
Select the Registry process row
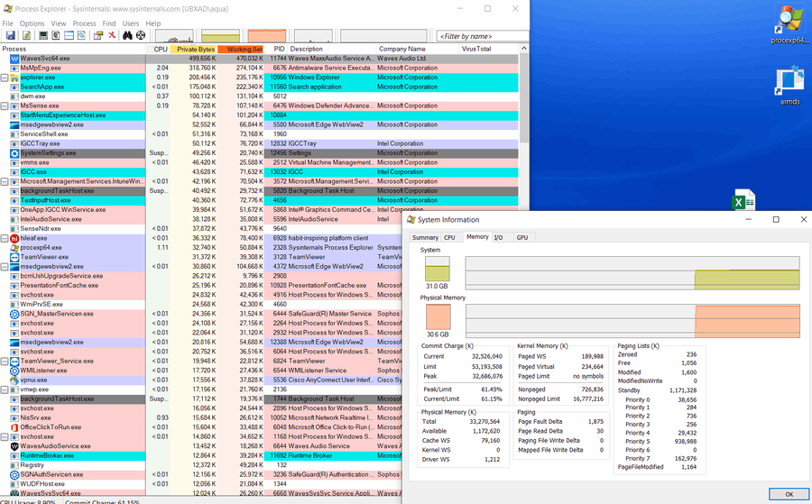201,465
